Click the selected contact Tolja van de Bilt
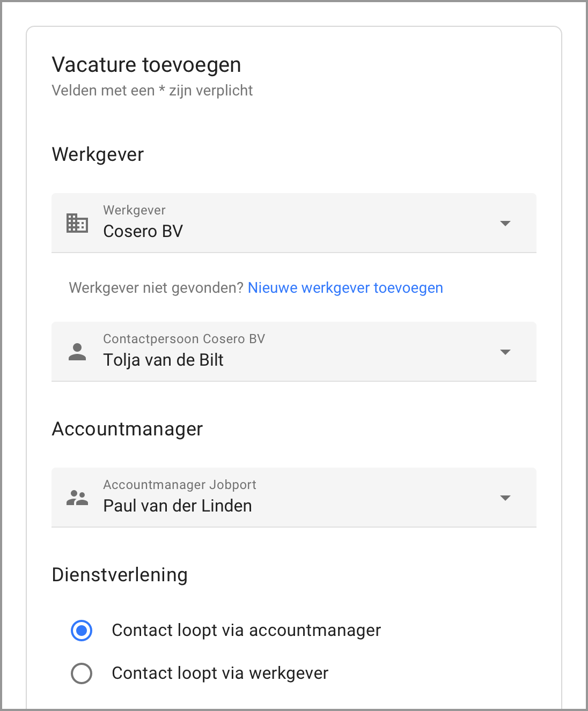 coord(164,360)
